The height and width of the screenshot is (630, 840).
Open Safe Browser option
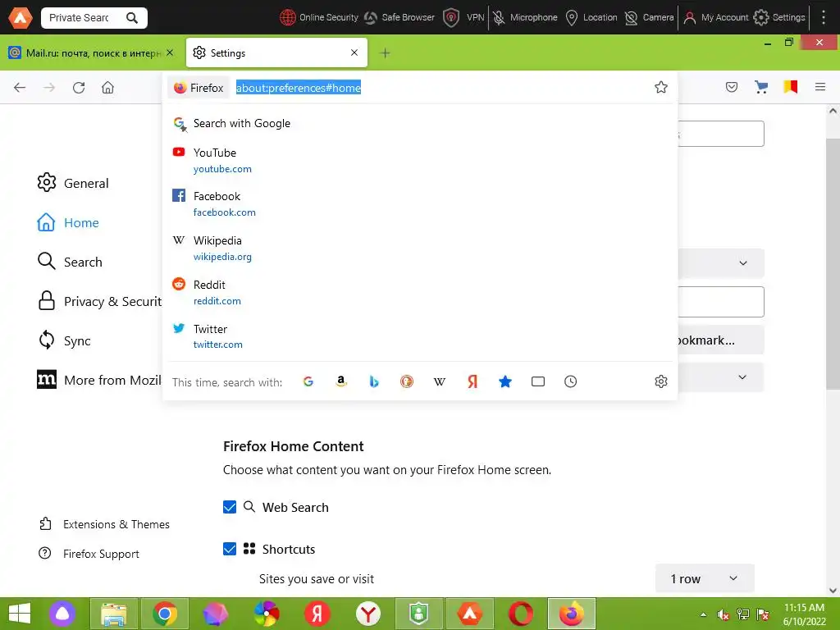point(399,18)
